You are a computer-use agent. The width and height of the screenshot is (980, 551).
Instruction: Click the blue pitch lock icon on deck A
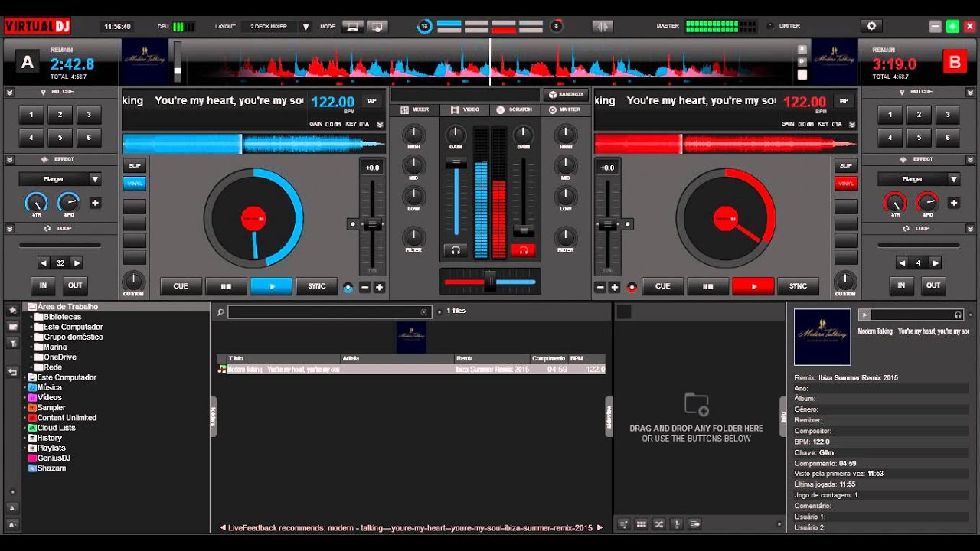click(x=348, y=288)
